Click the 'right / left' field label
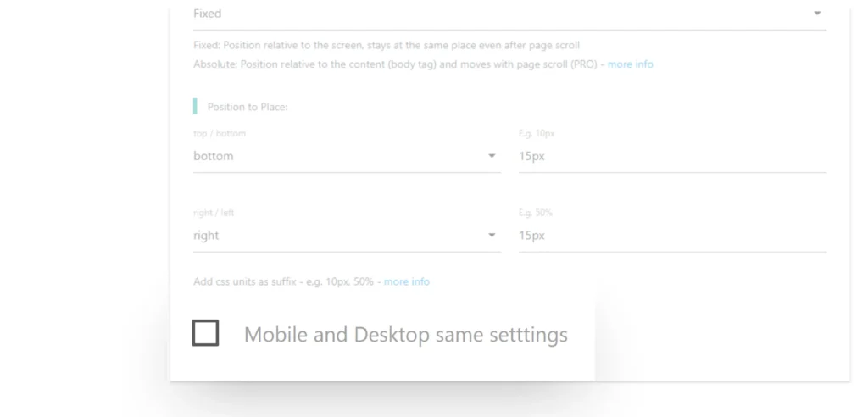868x417 pixels. 214,213
